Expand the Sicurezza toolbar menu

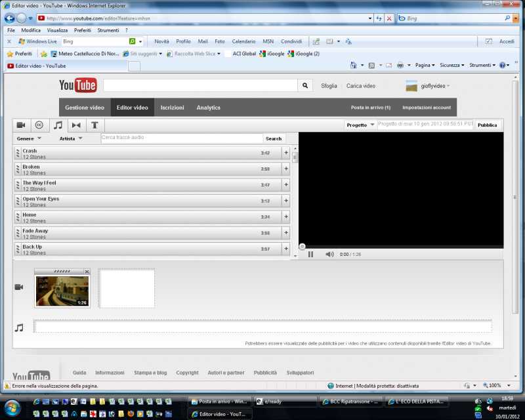452,66
